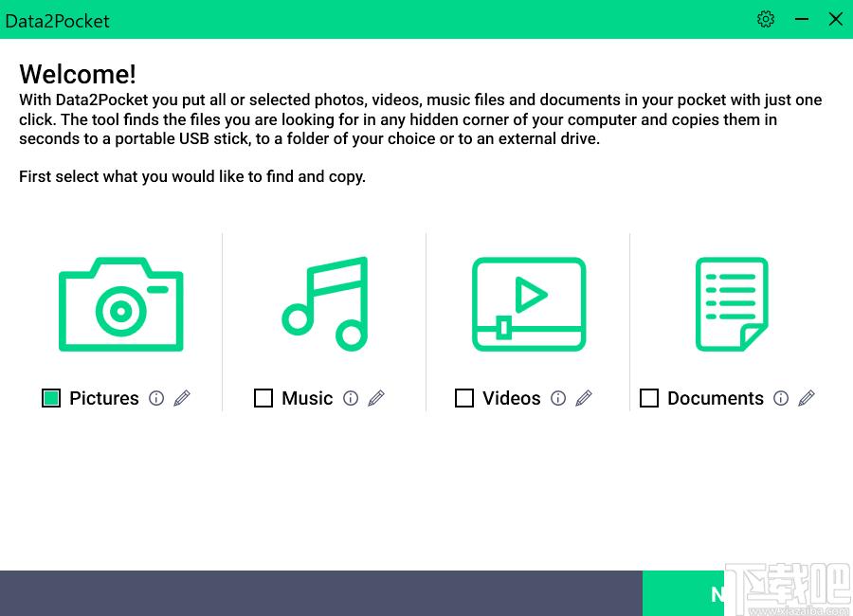Click the Documents label

[716, 398]
